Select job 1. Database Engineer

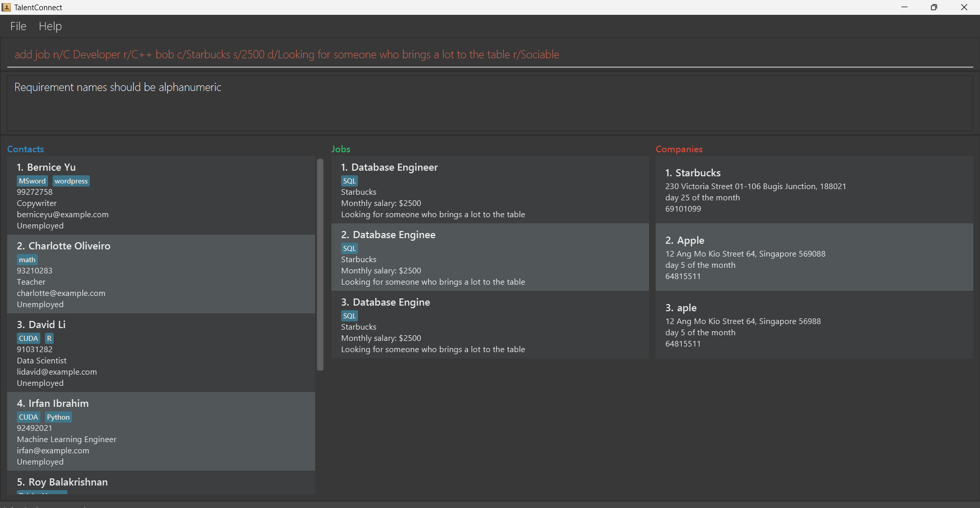click(x=490, y=190)
